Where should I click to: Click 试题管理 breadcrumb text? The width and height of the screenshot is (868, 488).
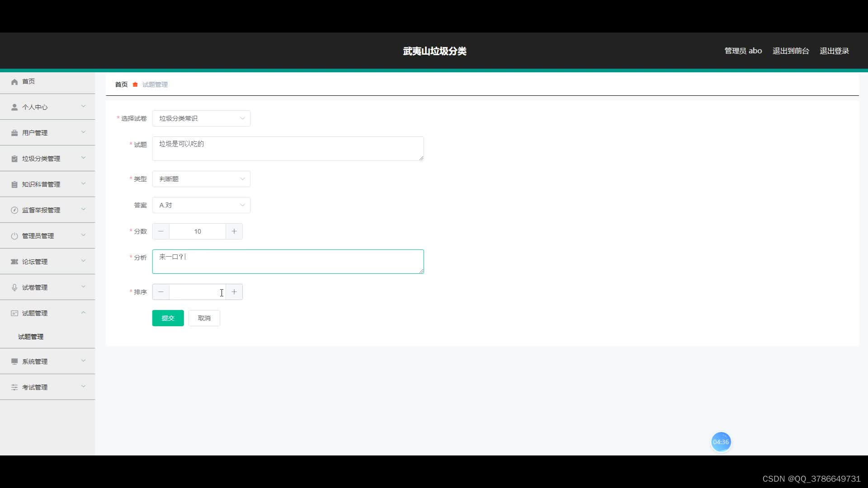(155, 84)
